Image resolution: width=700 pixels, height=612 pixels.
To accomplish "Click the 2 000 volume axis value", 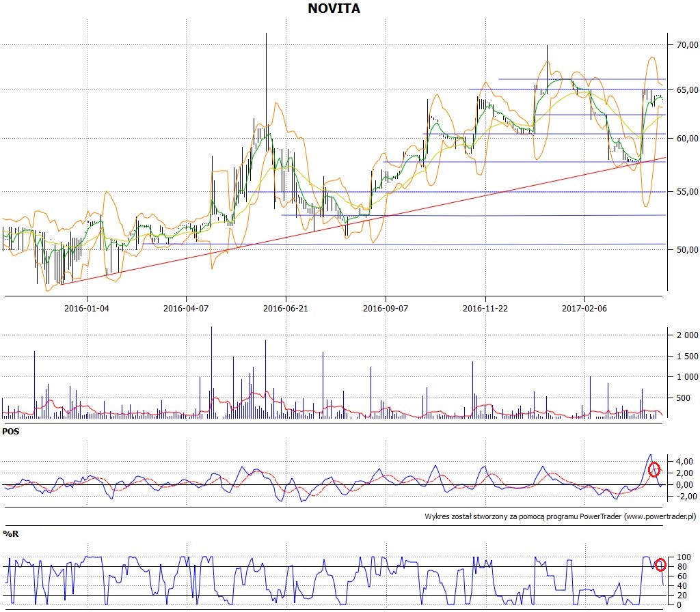I will pyautogui.click(x=688, y=335).
